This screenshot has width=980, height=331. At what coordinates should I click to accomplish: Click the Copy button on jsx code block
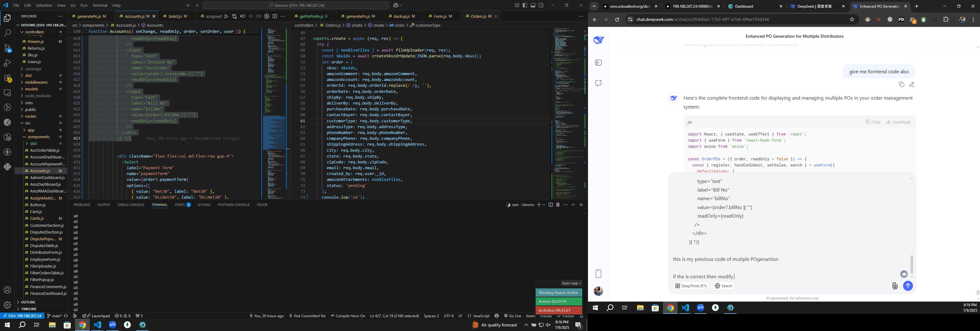click(873, 122)
